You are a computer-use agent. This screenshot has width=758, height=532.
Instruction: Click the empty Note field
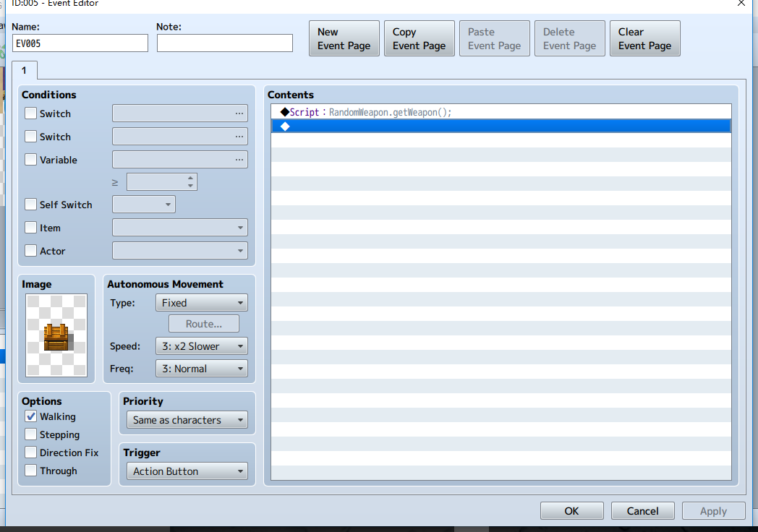pos(225,43)
